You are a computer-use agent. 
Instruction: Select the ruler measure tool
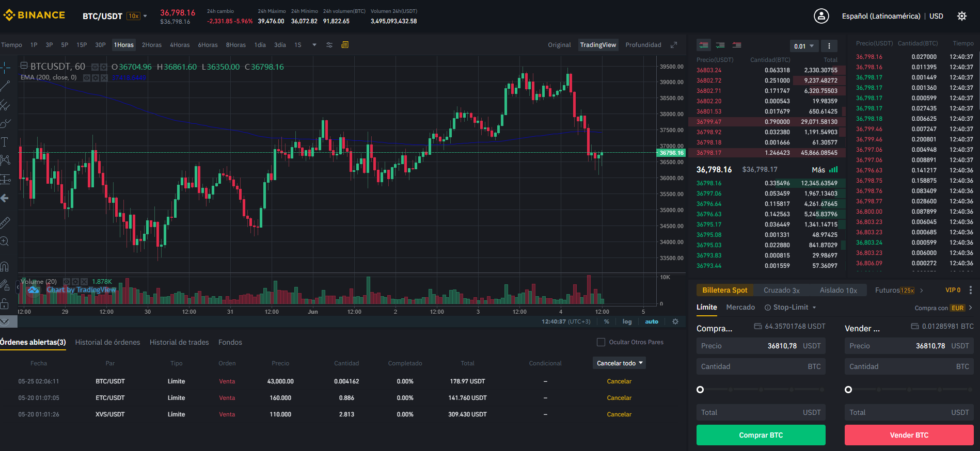tap(5, 222)
